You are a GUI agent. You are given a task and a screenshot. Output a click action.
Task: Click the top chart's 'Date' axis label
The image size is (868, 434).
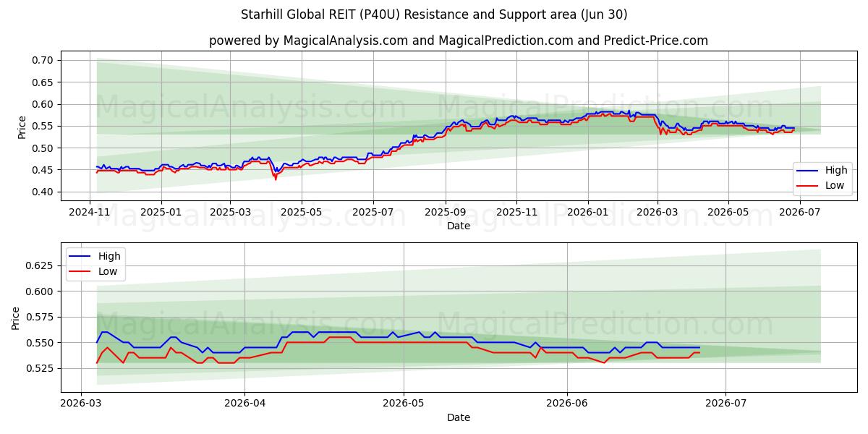(x=459, y=226)
